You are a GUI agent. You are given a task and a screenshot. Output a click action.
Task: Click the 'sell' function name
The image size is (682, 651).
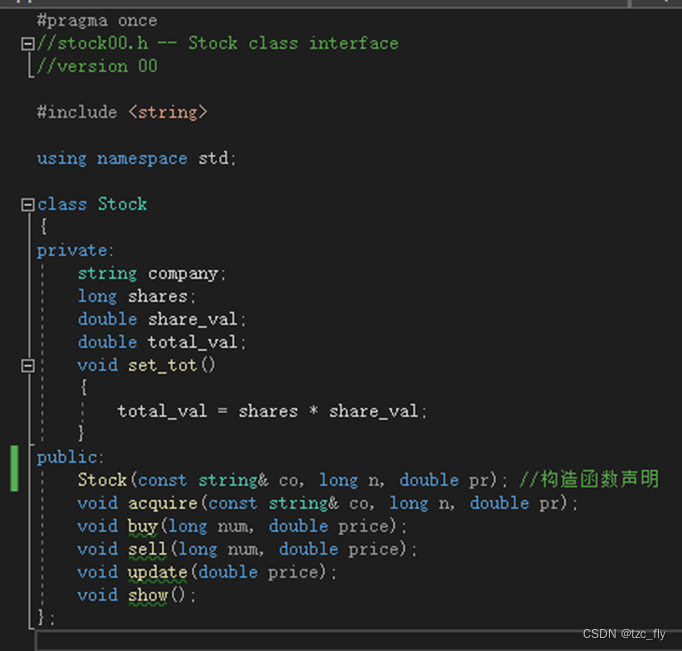147,549
